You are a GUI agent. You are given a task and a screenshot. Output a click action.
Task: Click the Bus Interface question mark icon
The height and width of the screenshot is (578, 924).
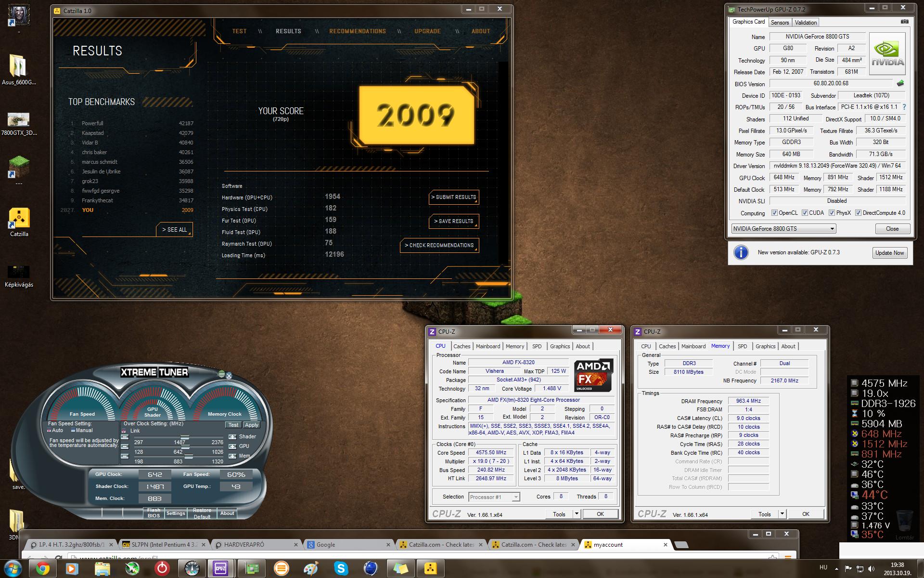pos(904,107)
